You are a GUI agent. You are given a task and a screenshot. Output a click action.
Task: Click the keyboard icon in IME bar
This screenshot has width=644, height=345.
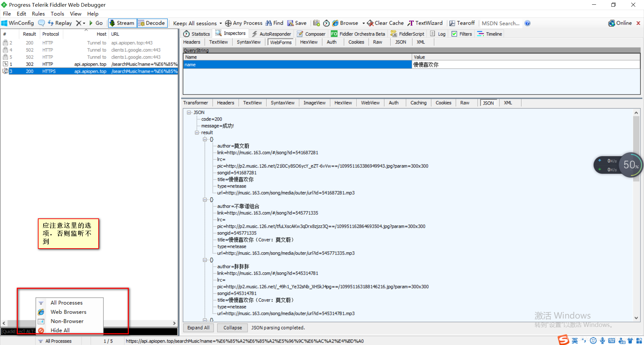612,340
